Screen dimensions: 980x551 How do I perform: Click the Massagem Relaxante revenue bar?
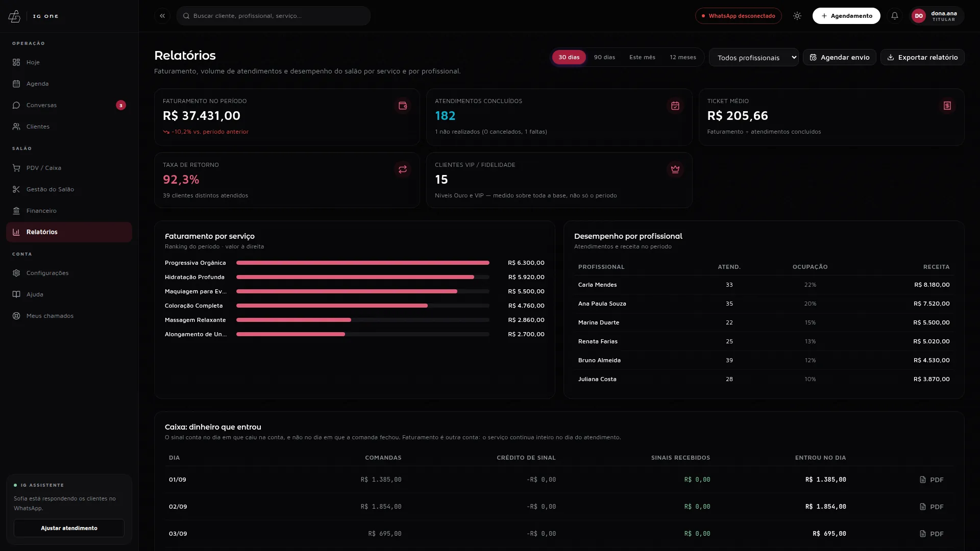click(293, 320)
